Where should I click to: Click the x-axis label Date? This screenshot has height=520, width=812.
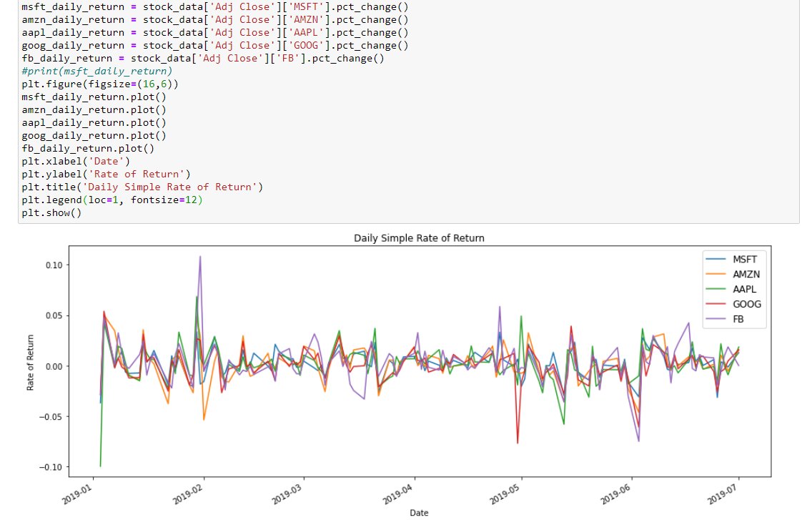tap(419, 513)
